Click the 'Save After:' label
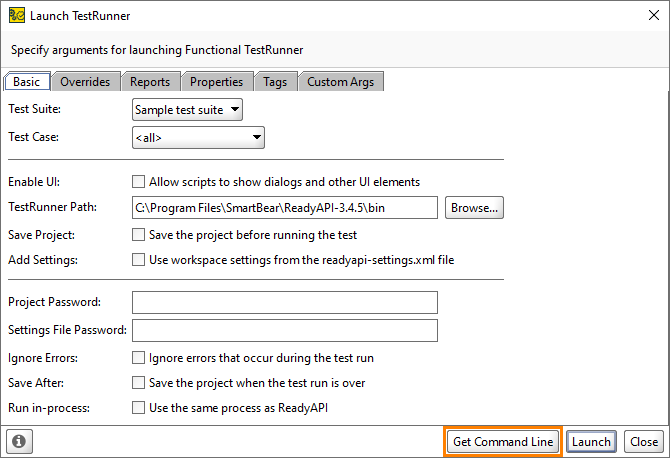This screenshot has height=458, width=670. 36,383
